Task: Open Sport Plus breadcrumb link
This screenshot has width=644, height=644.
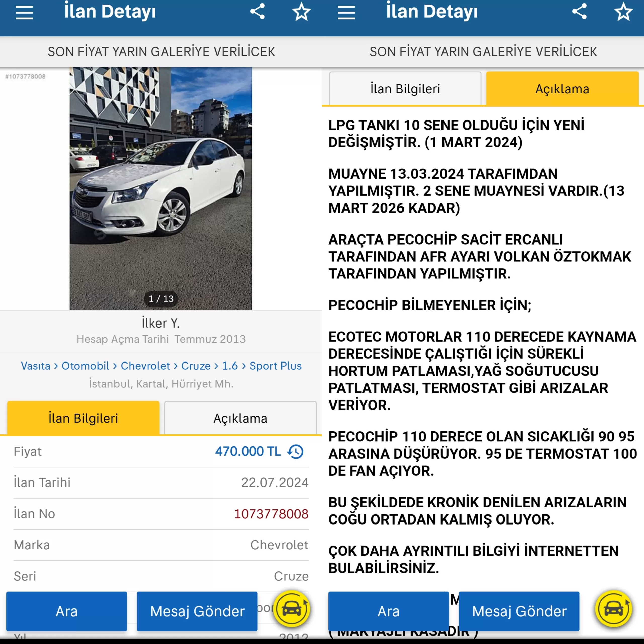Action: [x=276, y=366]
